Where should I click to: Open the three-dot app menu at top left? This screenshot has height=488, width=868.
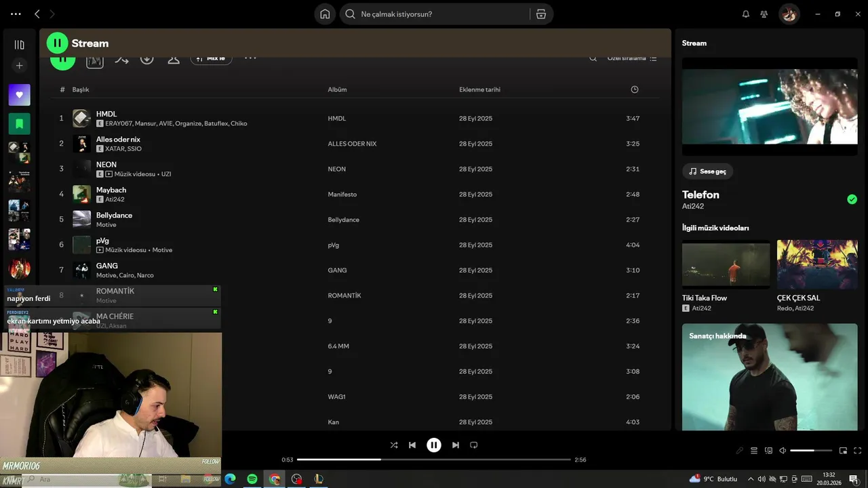click(x=16, y=14)
